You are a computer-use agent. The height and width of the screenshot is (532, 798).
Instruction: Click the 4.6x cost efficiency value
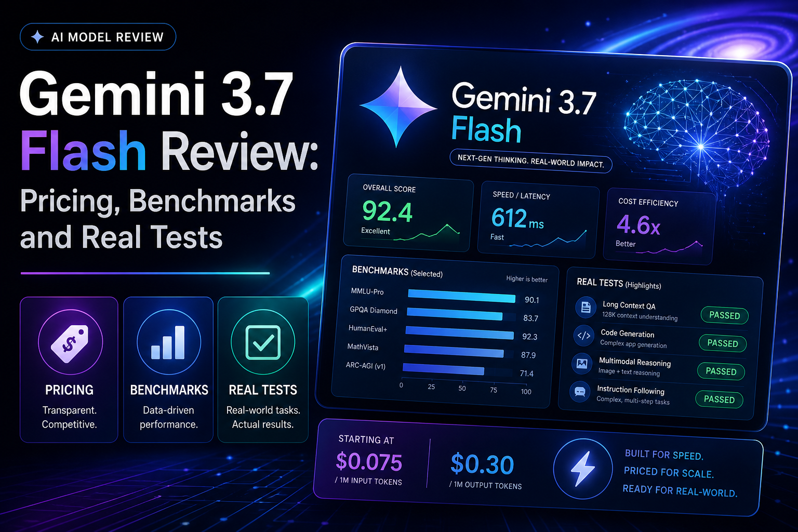[639, 225]
